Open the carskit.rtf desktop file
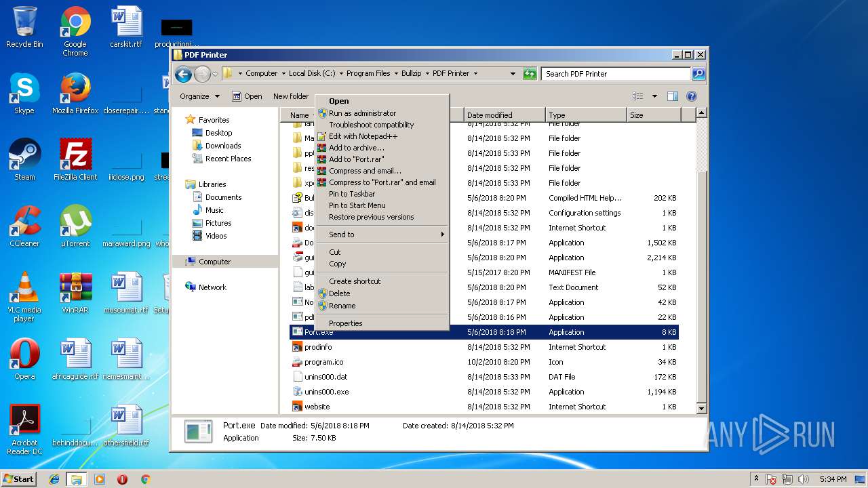Viewport: 868px width, 488px height. [x=126, y=27]
